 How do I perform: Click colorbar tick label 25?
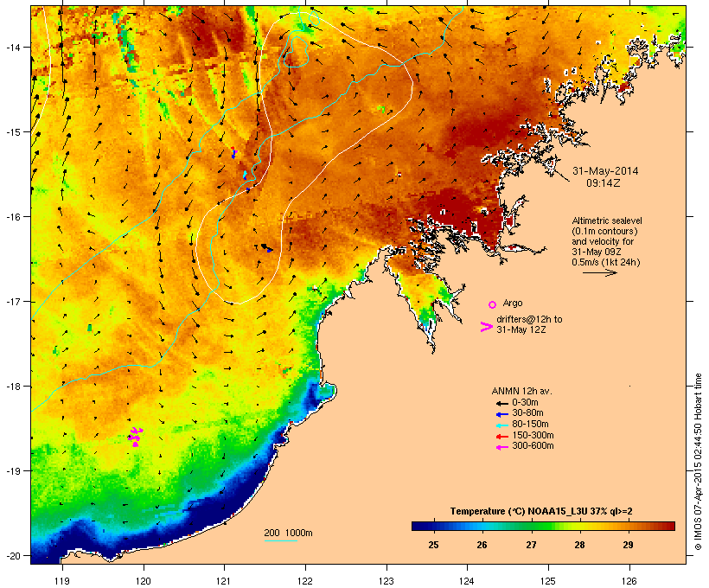433,545
